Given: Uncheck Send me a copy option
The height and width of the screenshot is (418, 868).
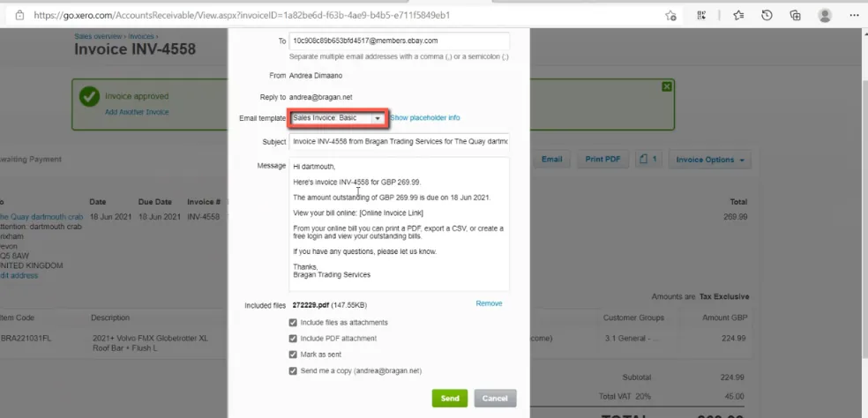Looking at the screenshot, I should click(293, 371).
